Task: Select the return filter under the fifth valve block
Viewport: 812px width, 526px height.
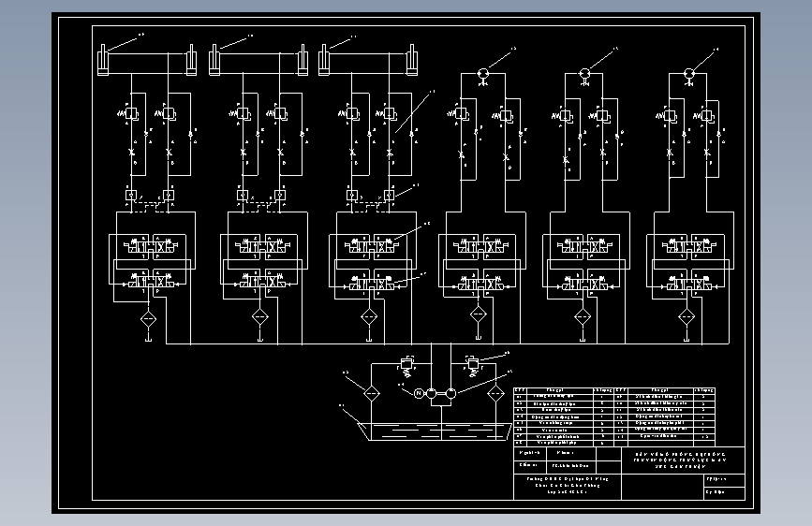Action: (x=583, y=316)
